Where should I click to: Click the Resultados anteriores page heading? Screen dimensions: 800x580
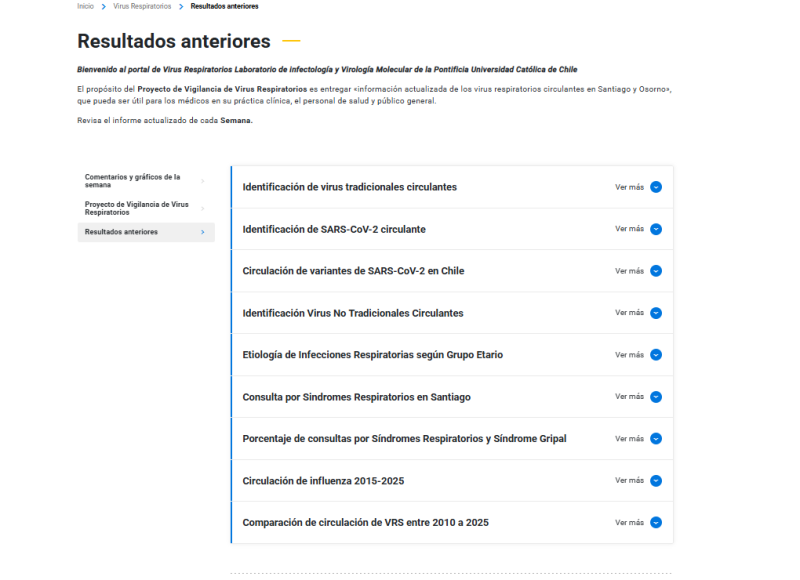coord(173,41)
